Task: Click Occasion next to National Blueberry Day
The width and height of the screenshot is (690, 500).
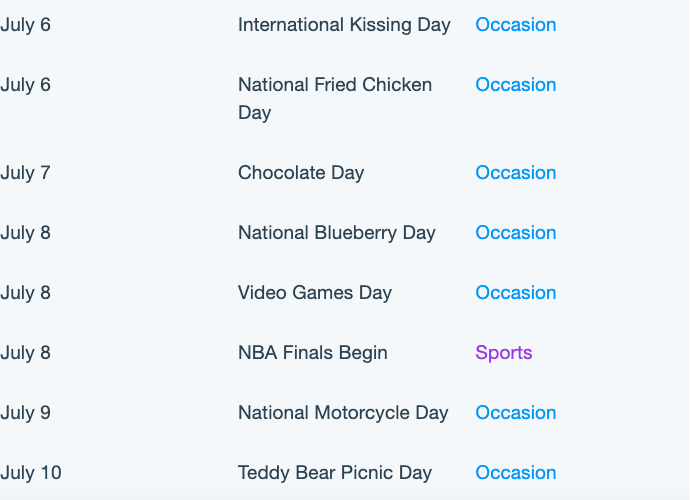Action: click(x=515, y=232)
